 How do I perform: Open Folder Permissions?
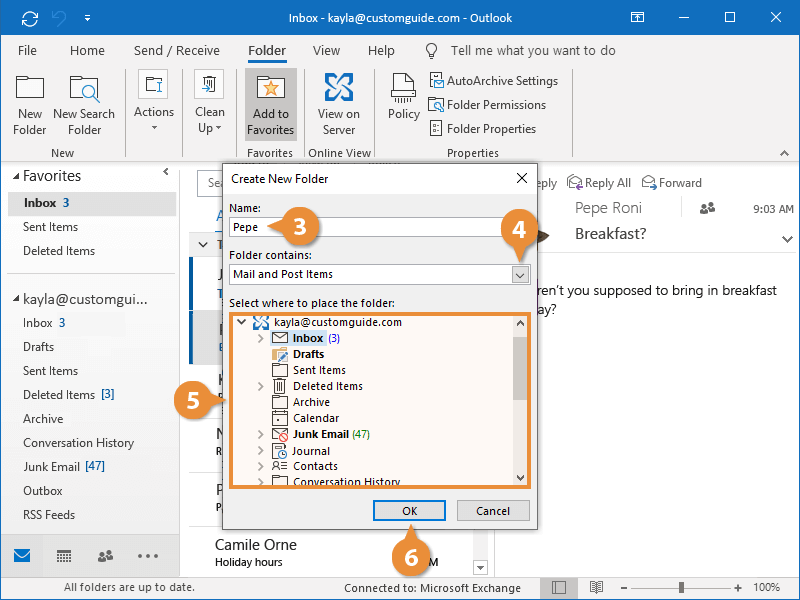tap(487, 105)
